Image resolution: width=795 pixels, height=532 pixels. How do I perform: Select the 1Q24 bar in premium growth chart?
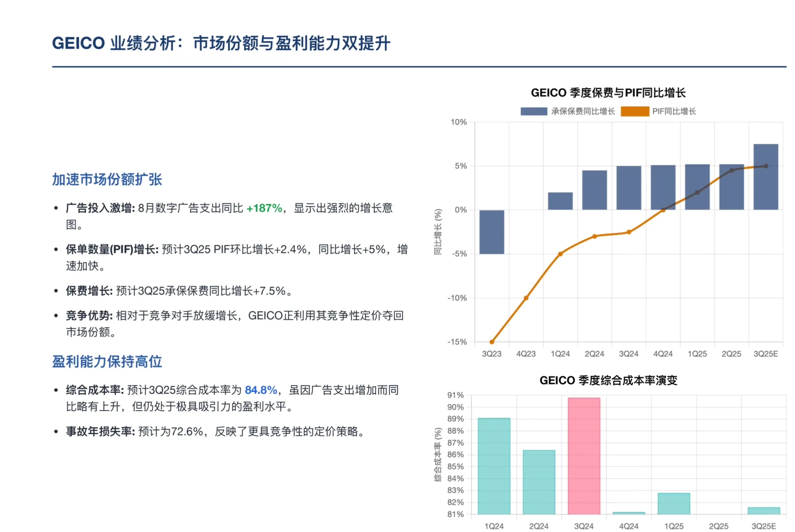point(560,201)
